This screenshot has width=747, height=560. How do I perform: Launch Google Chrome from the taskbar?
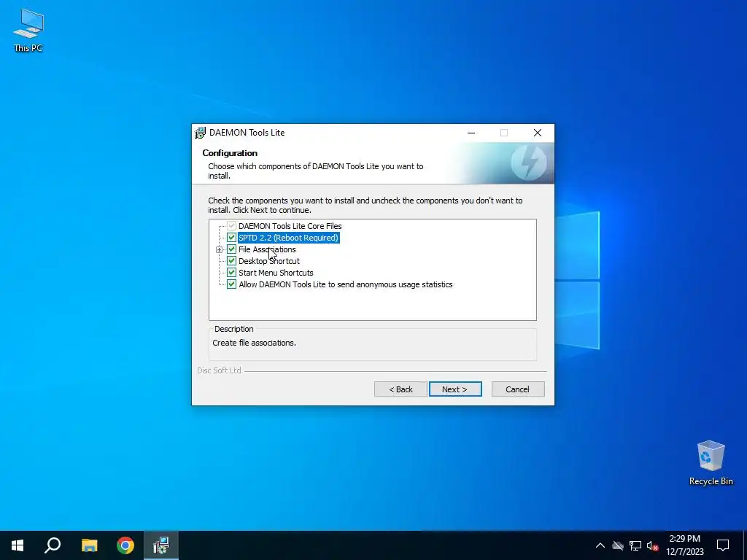(x=125, y=545)
